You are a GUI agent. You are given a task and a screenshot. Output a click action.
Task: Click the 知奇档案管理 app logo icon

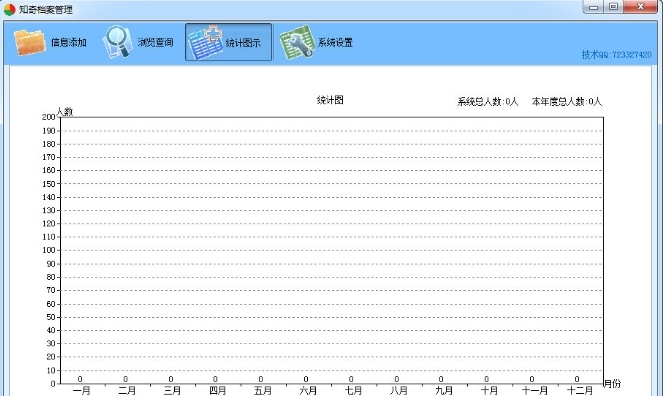(x=9, y=9)
